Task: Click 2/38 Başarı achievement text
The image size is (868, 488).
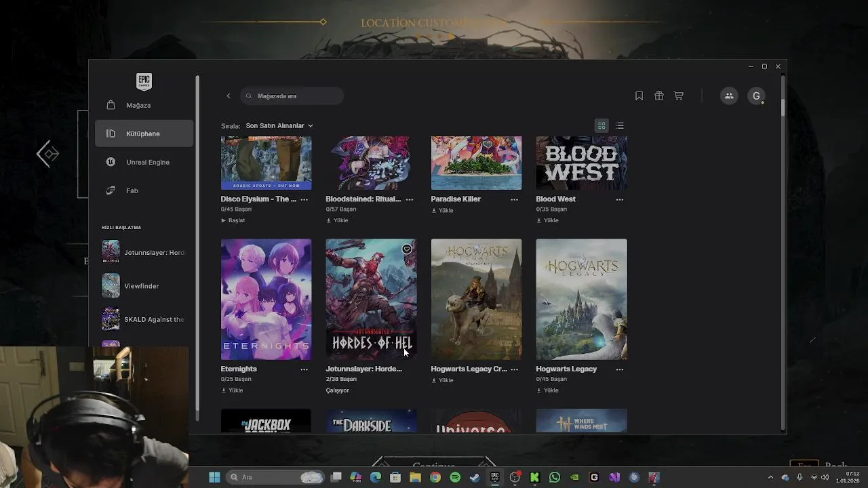Action: (341, 380)
